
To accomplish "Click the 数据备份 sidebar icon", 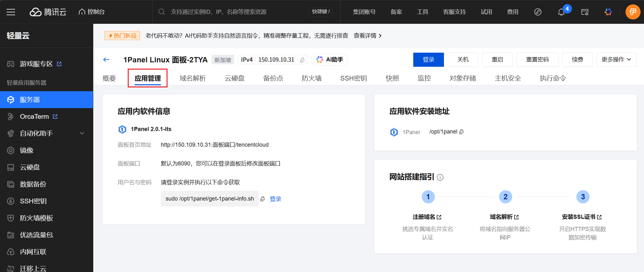I will click(11, 184).
